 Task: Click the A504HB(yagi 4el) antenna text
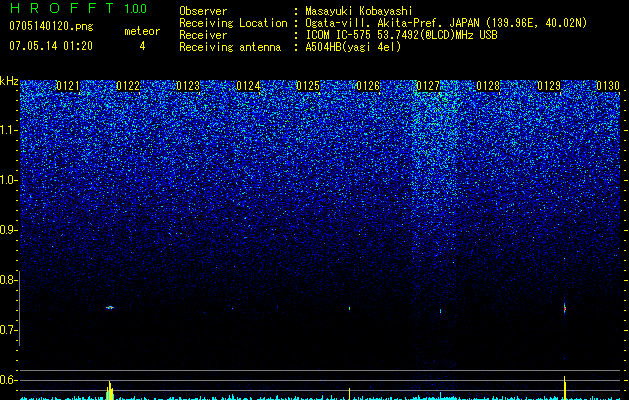click(353, 47)
